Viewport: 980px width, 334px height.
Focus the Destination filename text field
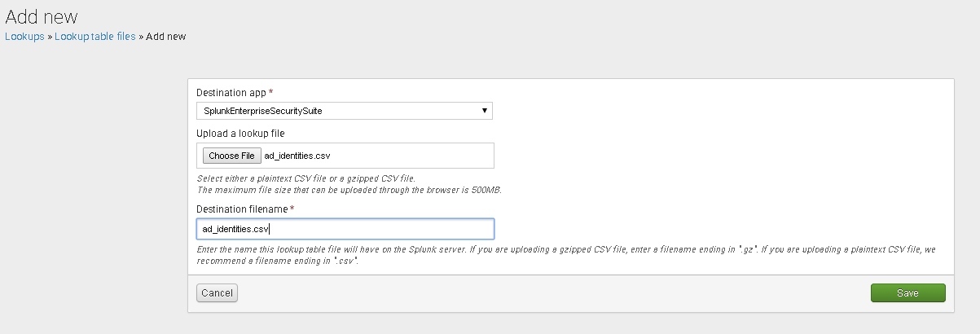[345, 229]
